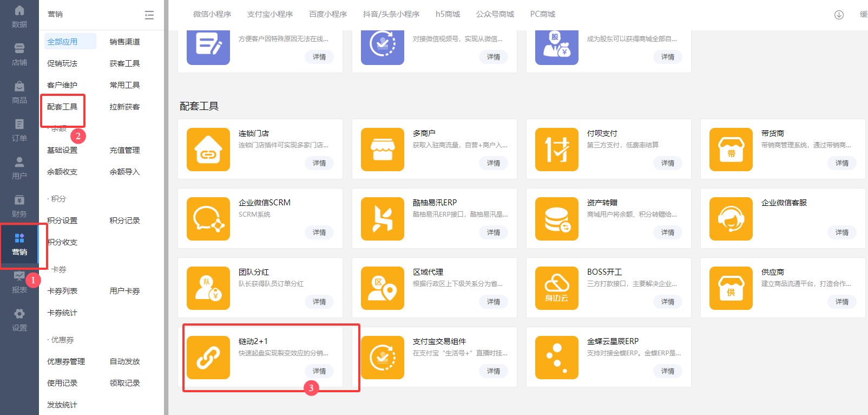Screen dimensions: 868x415
Task: Open 卡券列表 menu entry
Action: point(62,291)
